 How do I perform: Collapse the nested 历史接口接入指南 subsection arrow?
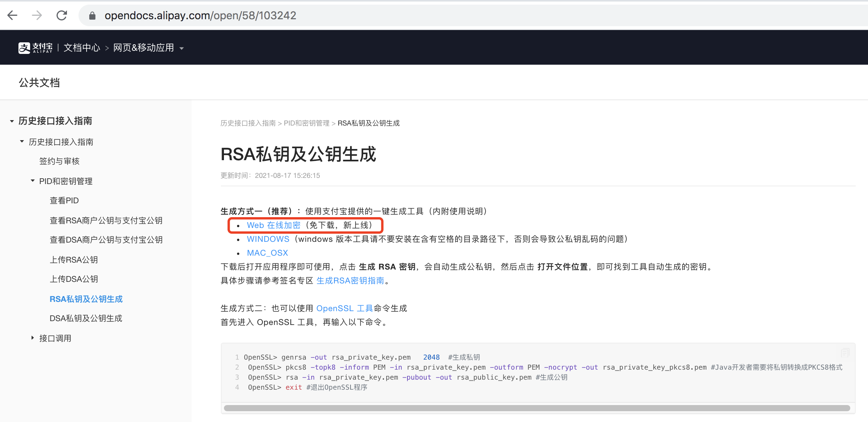(22, 142)
